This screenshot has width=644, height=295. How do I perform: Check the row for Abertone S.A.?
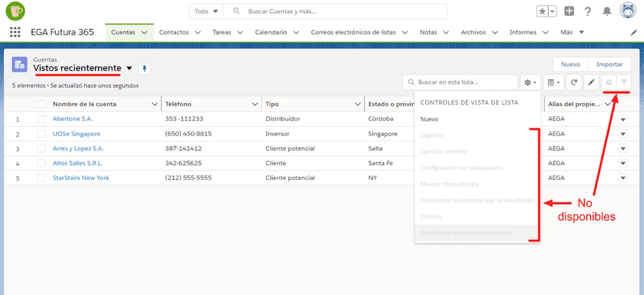click(41, 119)
